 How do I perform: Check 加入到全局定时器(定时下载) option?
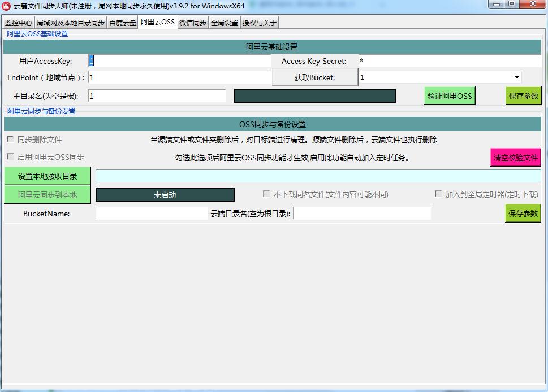tap(438, 194)
